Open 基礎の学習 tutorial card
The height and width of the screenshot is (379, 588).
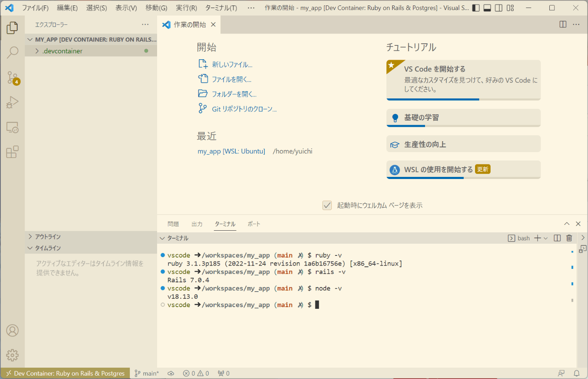pos(463,118)
